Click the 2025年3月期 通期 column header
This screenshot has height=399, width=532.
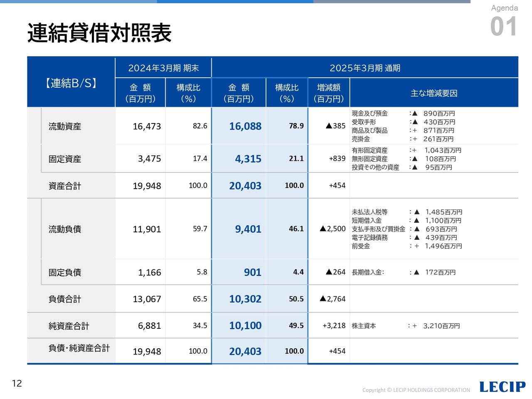(x=365, y=68)
